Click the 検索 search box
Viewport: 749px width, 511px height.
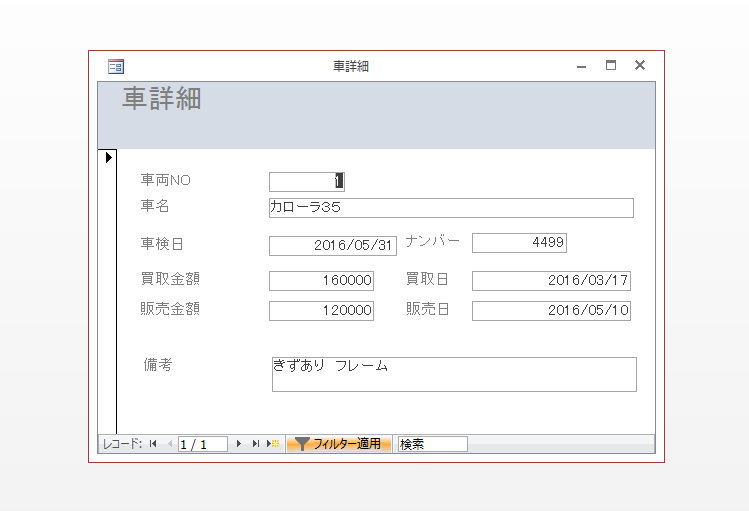point(432,444)
